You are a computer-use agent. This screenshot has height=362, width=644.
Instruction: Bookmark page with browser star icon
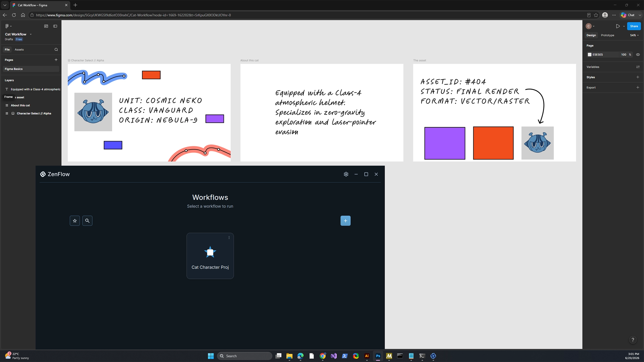[x=596, y=15]
